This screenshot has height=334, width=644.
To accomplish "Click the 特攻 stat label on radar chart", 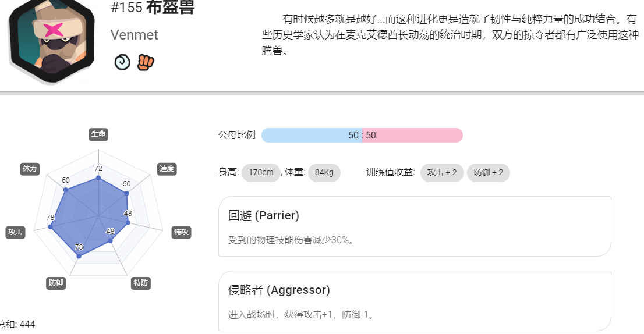I will point(181,232).
